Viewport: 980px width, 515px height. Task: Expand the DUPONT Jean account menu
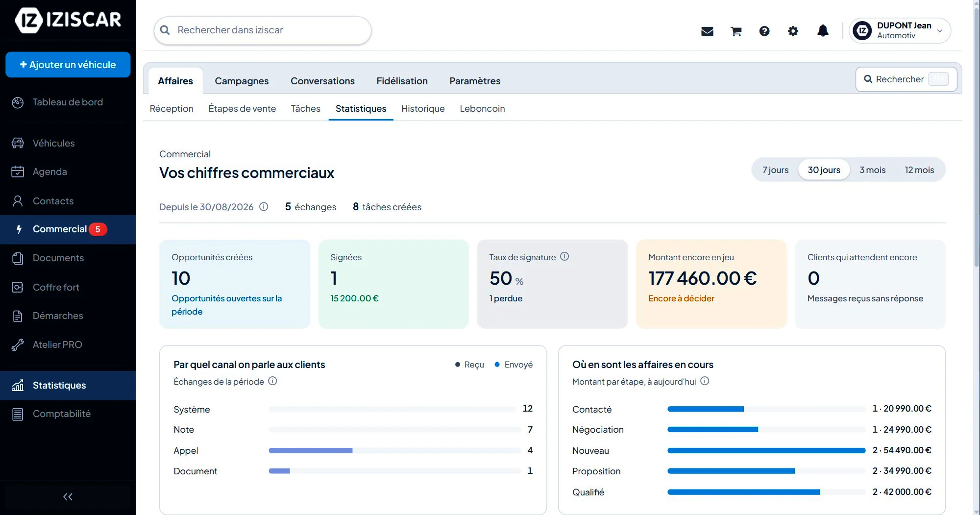900,31
